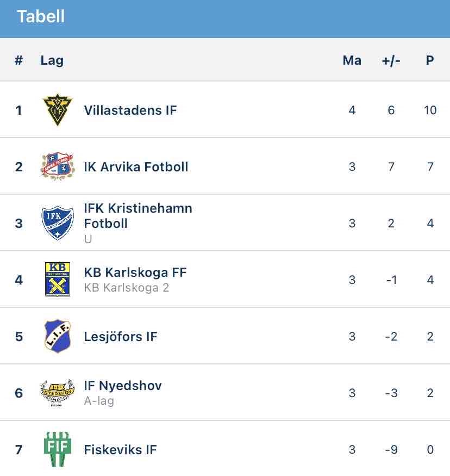
Task: Open IK Arvika Fotboll team page
Action: (x=136, y=167)
